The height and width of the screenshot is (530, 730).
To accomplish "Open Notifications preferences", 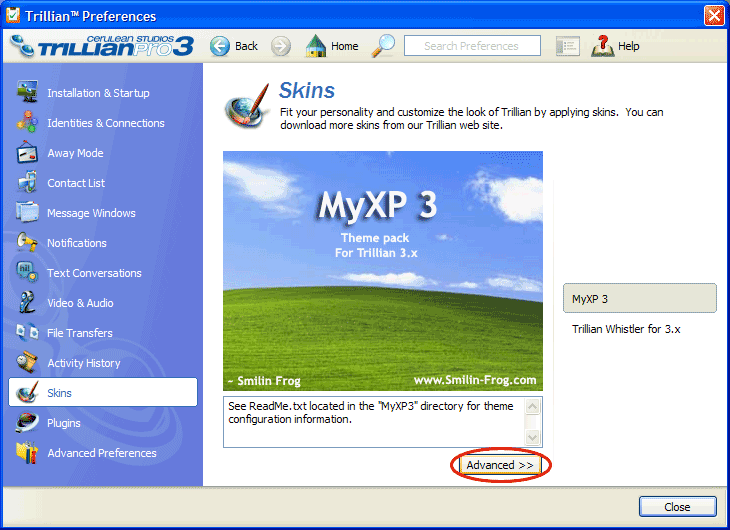I will [77, 243].
